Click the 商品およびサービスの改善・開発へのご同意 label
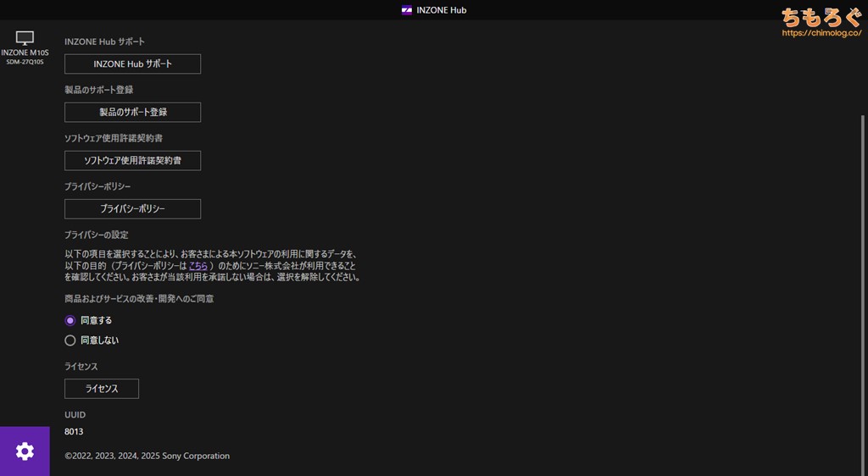868x476 pixels. (139, 299)
